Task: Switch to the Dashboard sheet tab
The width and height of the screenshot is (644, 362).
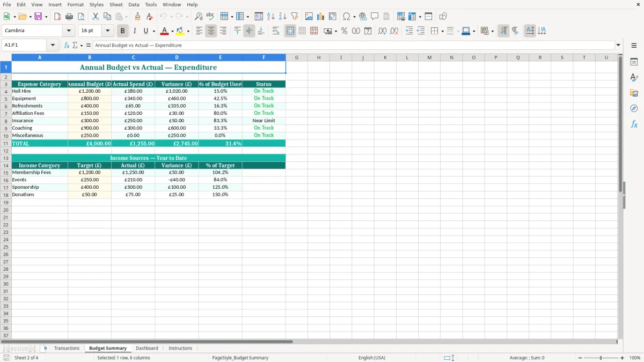Action: [x=147, y=348]
